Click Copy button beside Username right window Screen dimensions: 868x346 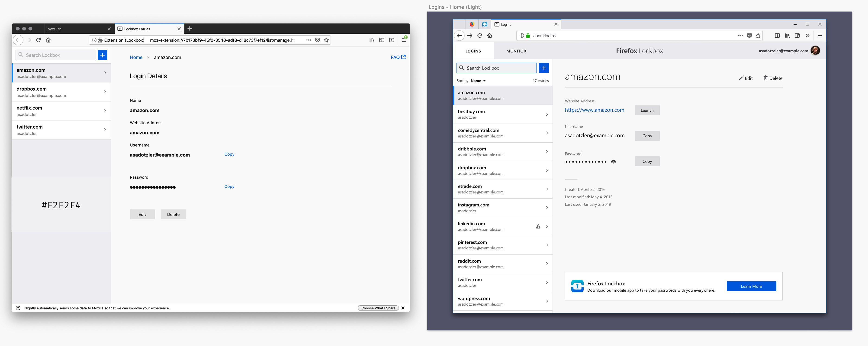tap(647, 136)
